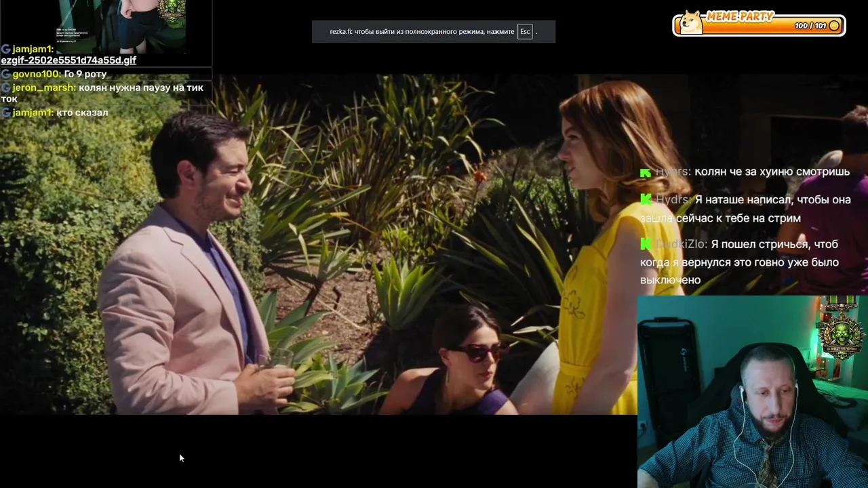Click username jamjam1 beside 'кто сказал'
This screenshot has height=488, width=868.
tap(33, 113)
